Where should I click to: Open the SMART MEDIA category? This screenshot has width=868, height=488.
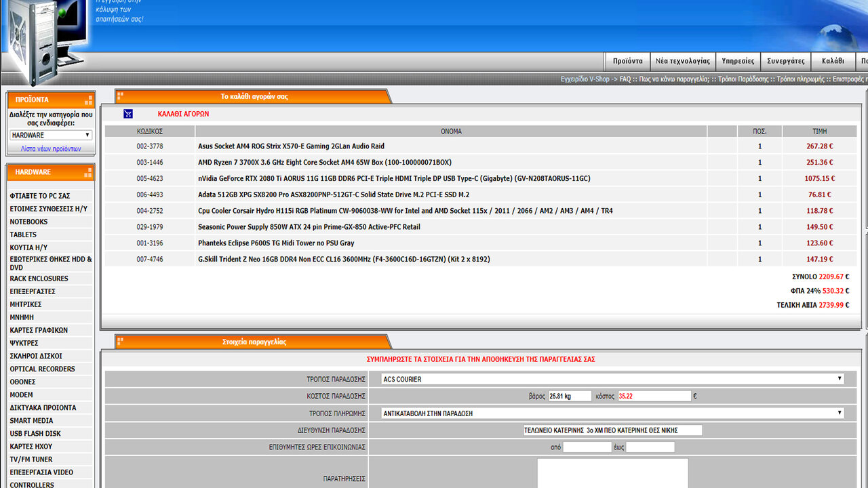coord(31,420)
